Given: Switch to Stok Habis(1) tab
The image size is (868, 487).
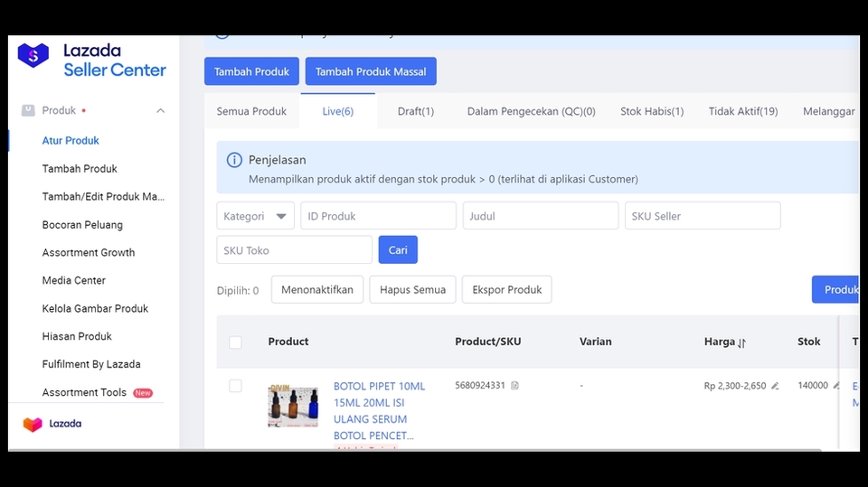Looking at the screenshot, I should pos(652,111).
